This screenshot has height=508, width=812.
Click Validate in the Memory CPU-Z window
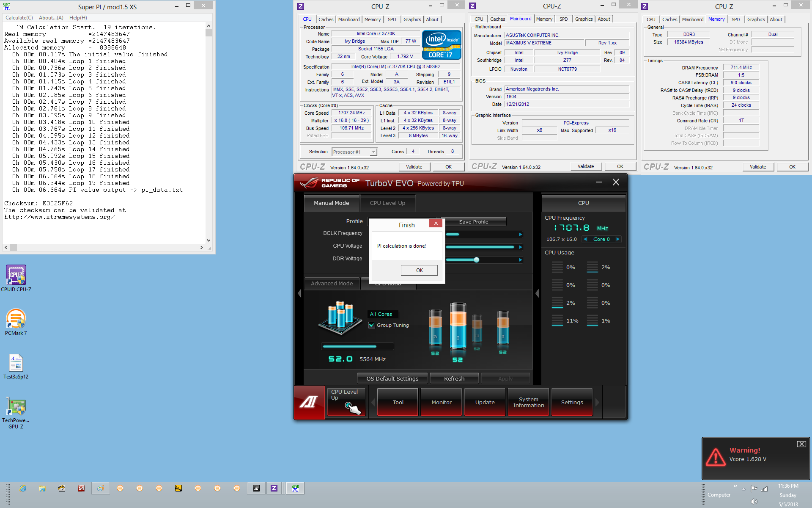(x=758, y=167)
